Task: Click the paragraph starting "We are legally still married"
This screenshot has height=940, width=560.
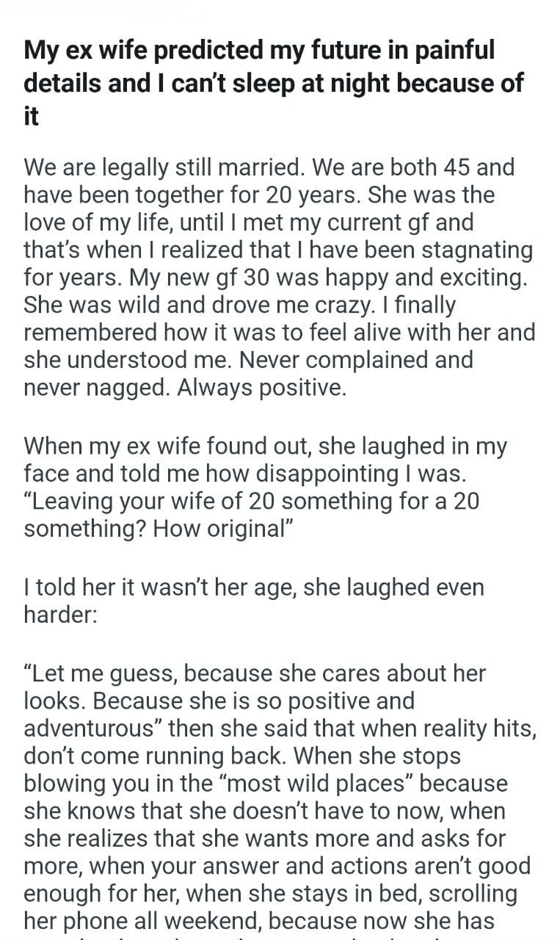Action: [x=279, y=277]
